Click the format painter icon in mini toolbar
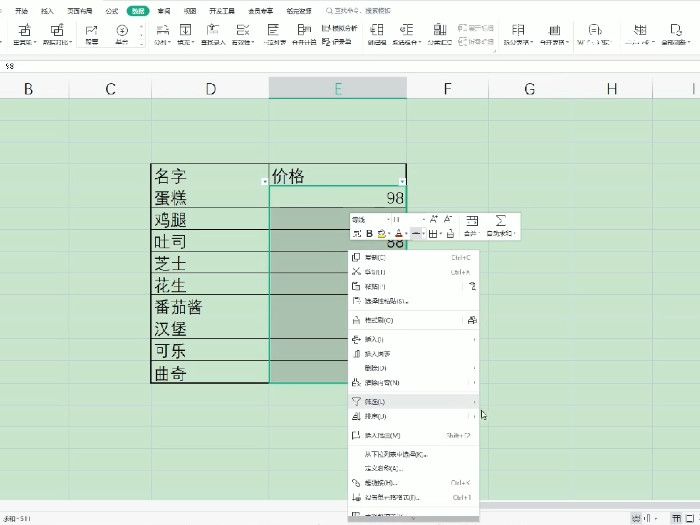This screenshot has width=700, height=525. pyautogui.click(x=450, y=233)
